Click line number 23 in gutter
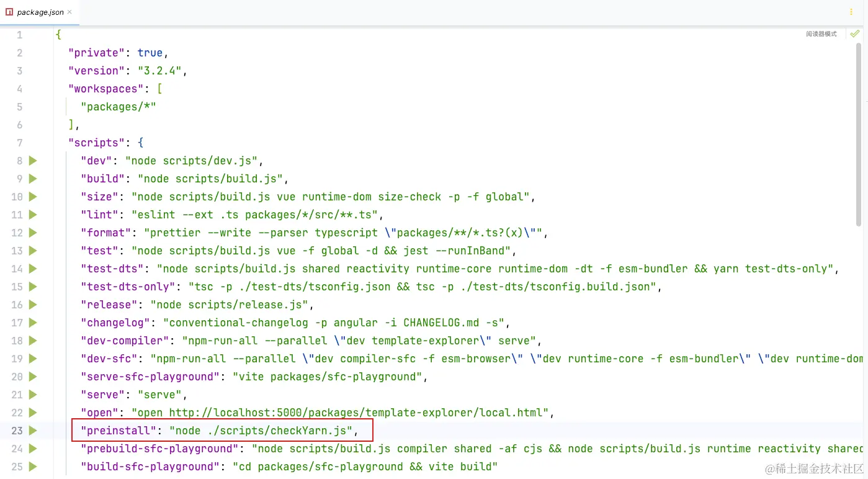The image size is (868, 479). click(17, 431)
